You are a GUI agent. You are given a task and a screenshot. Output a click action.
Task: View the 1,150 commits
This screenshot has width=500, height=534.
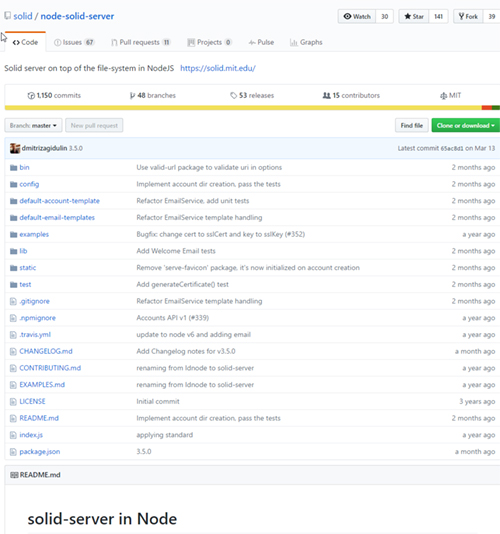[54, 95]
